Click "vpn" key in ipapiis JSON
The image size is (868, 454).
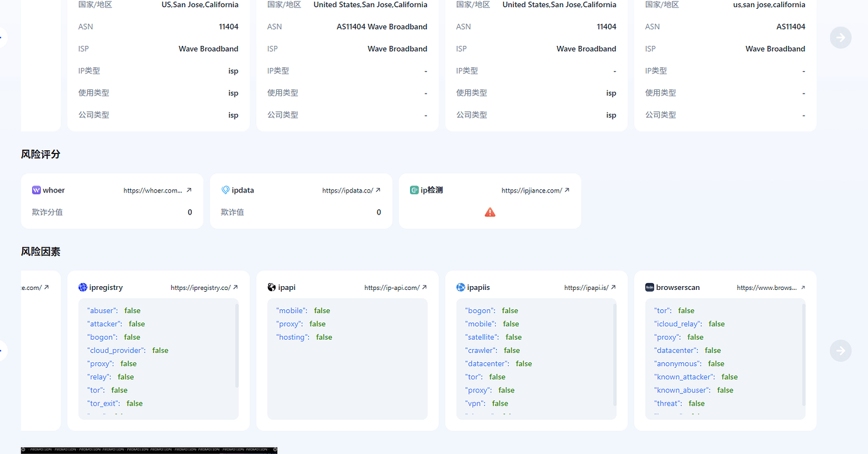coord(476,404)
